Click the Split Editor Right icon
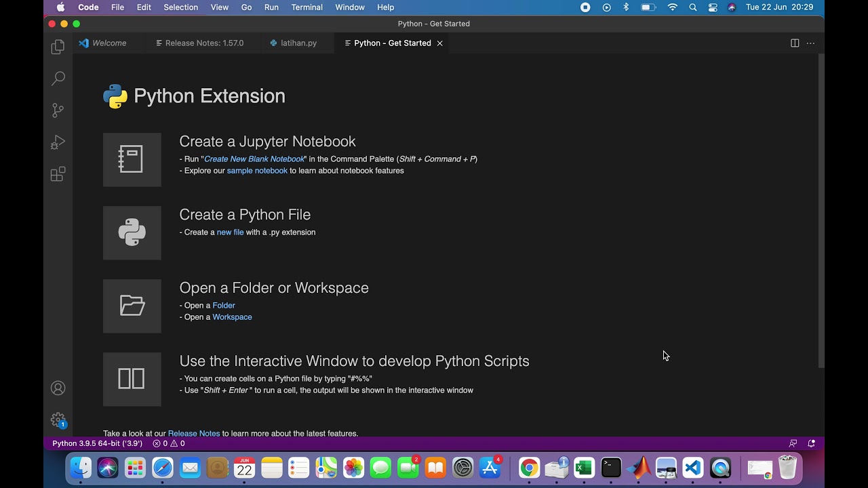The width and height of the screenshot is (868, 488). coord(795,43)
